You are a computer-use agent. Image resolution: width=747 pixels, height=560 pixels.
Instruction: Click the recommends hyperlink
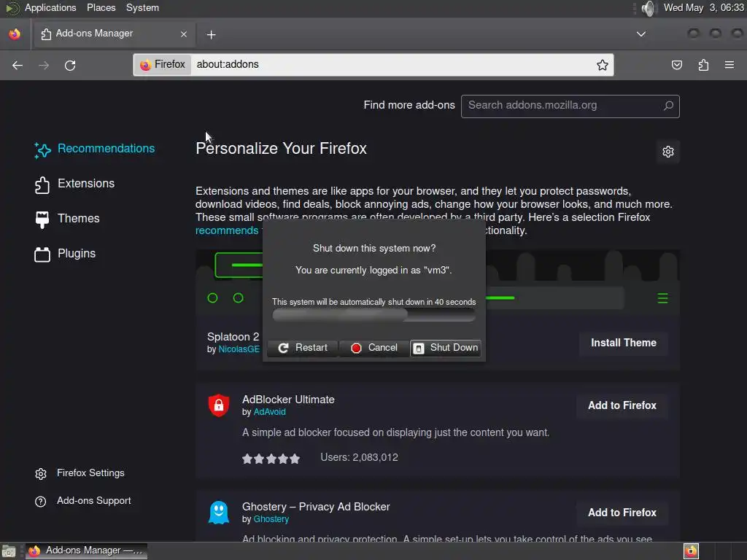coord(227,230)
